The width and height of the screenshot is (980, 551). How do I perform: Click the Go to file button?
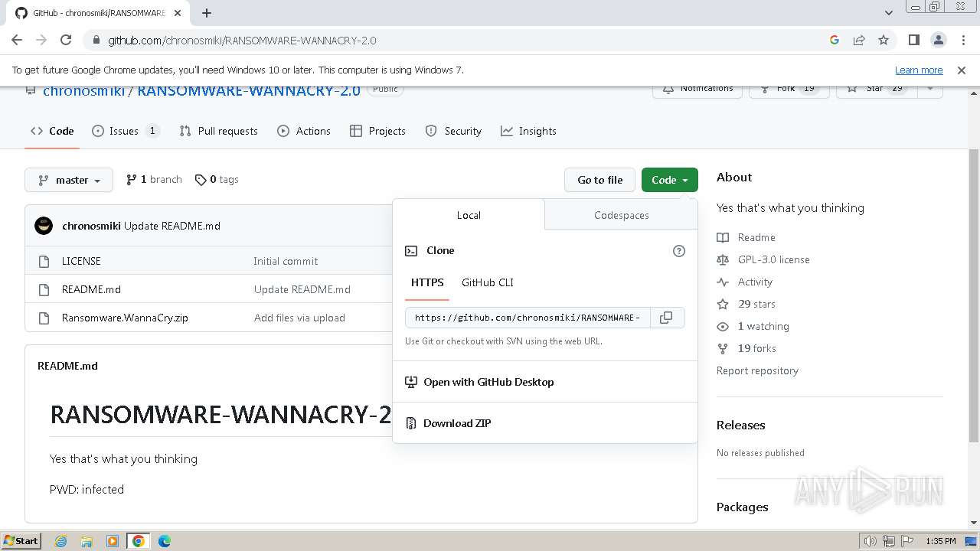click(600, 180)
